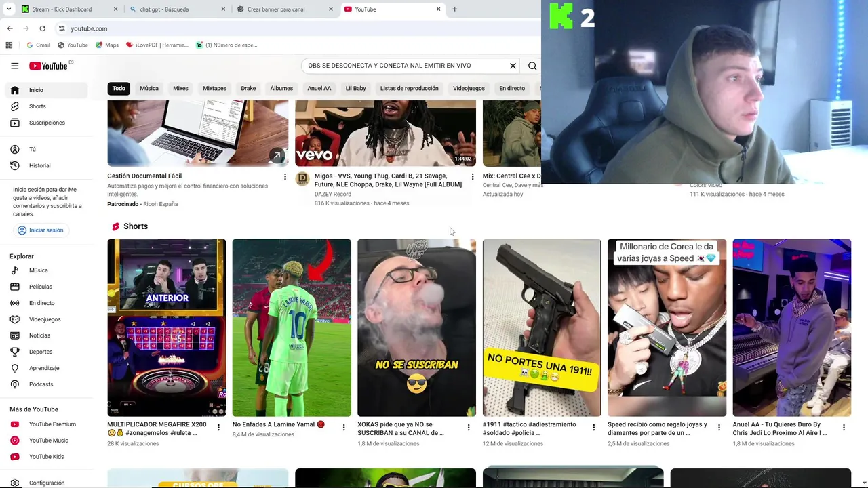Open Gmail bookmark
The image size is (868, 488).
38,45
